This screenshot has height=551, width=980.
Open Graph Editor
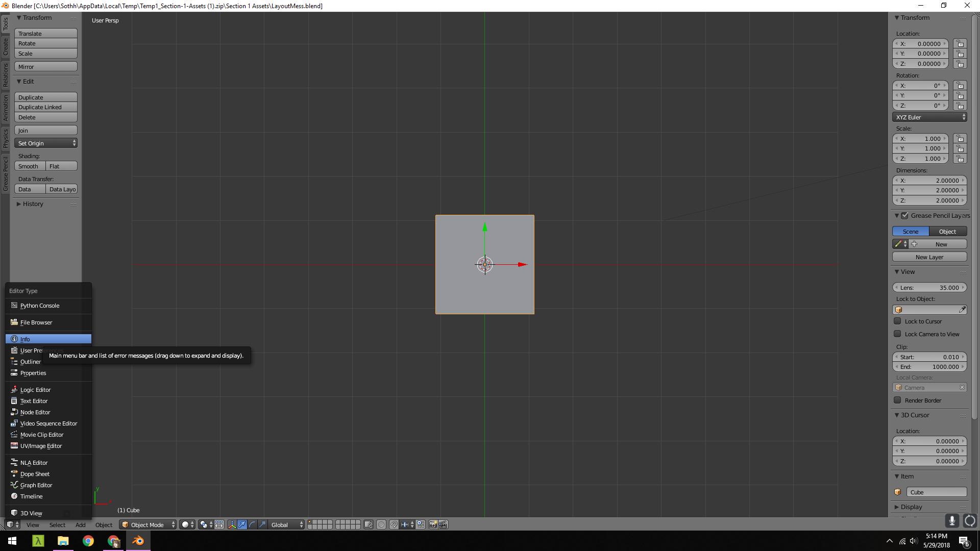pos(48,485)
